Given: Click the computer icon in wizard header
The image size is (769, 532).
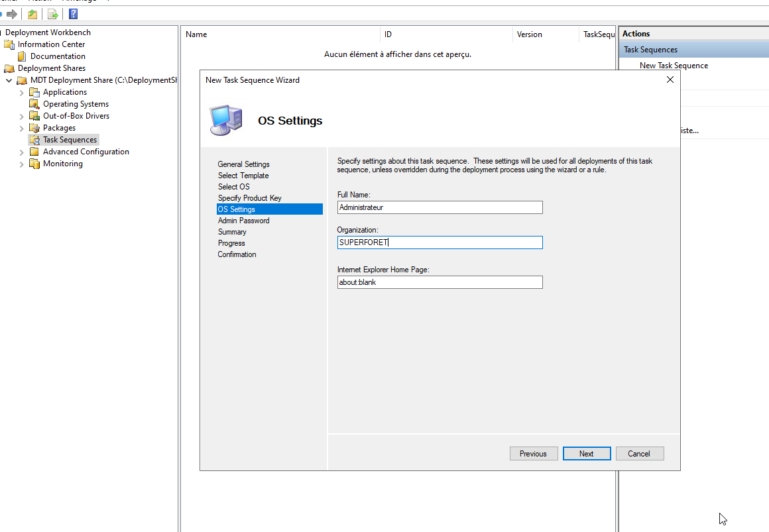Looking at the screenshot, I should [x=226, y=120].
